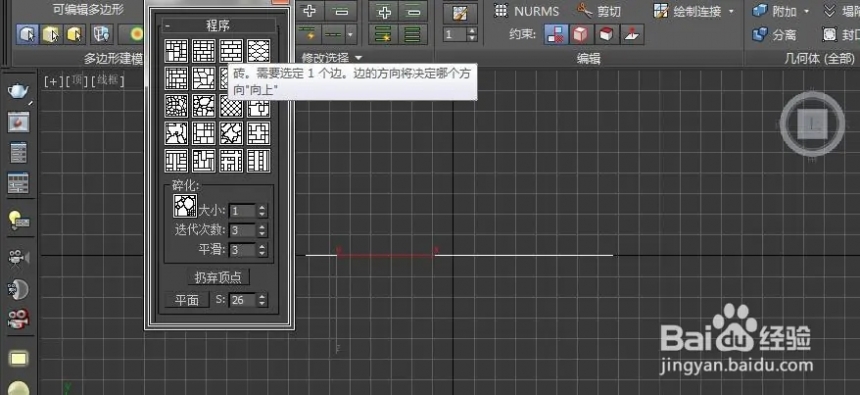
Task: Open the 绘制连接 dropdown arrow
Action: (x=731, y=11)
